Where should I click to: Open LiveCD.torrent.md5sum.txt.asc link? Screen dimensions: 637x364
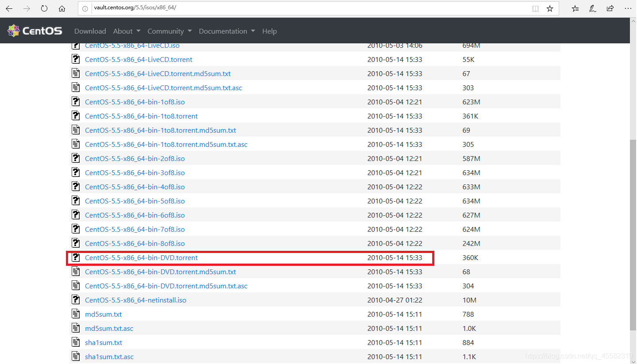coord(164,88)
